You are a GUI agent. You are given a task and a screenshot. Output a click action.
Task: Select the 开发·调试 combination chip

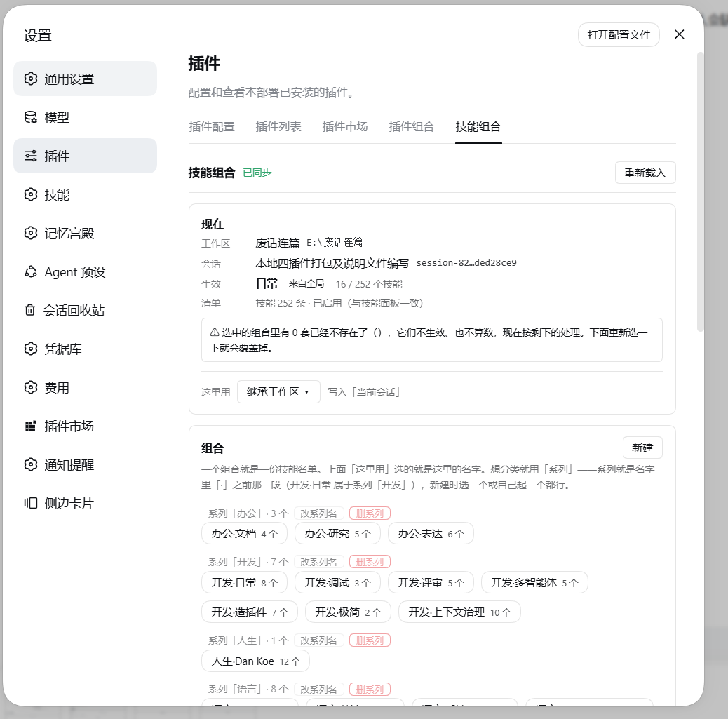[337, 582]
